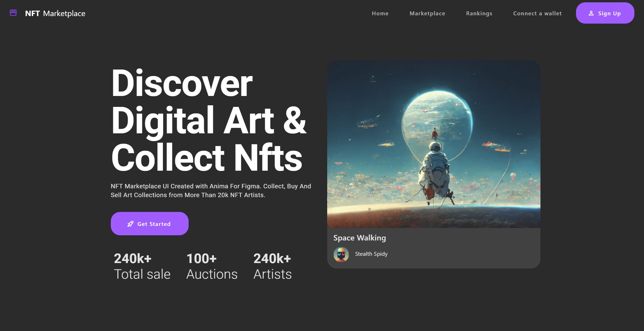The image size is (644, 331).
Task: Click the Space Walking title
Action: coord(360,238)
